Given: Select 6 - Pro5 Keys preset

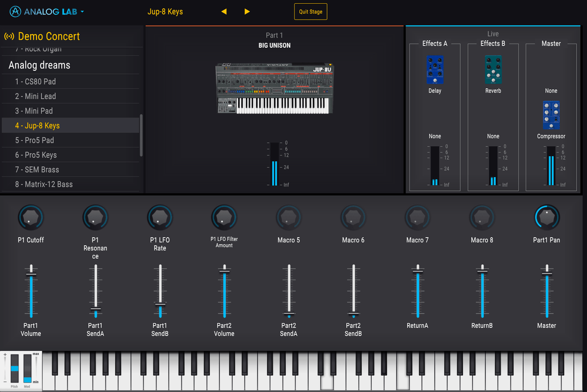Looking at the screenshot, I should pos(70,154).
